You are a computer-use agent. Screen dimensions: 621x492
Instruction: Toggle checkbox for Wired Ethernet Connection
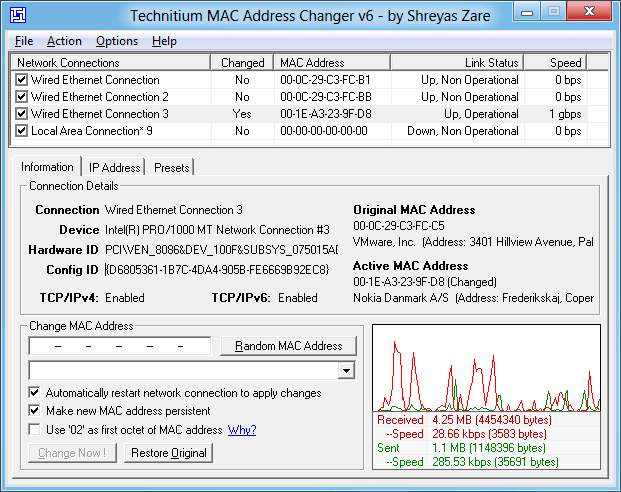pos(21,80)
